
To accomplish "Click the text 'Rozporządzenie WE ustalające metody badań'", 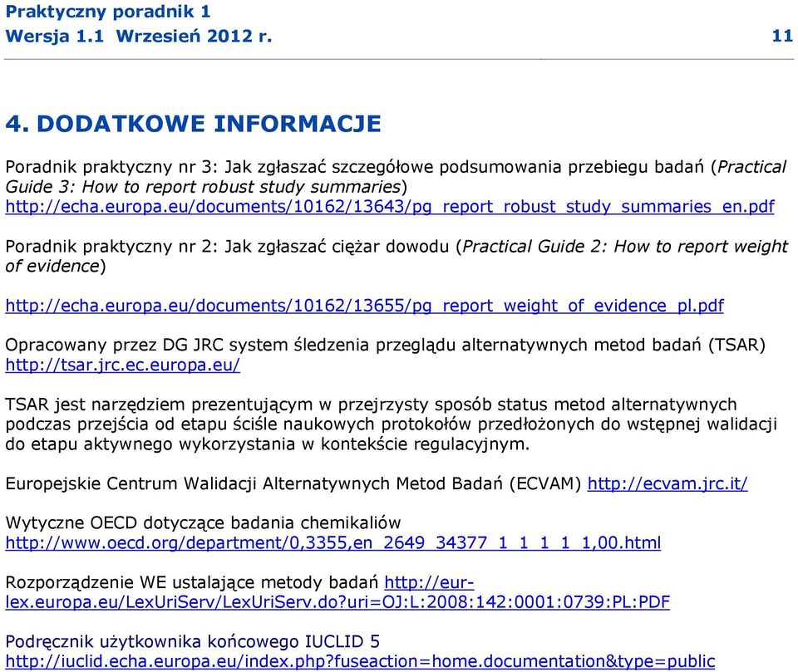I will [192, 582].
